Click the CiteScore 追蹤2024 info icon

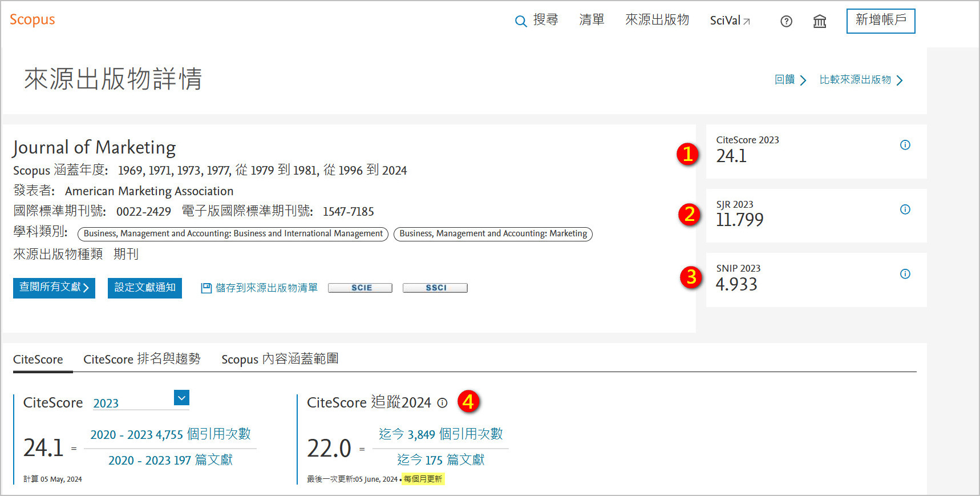pos(442,403)
